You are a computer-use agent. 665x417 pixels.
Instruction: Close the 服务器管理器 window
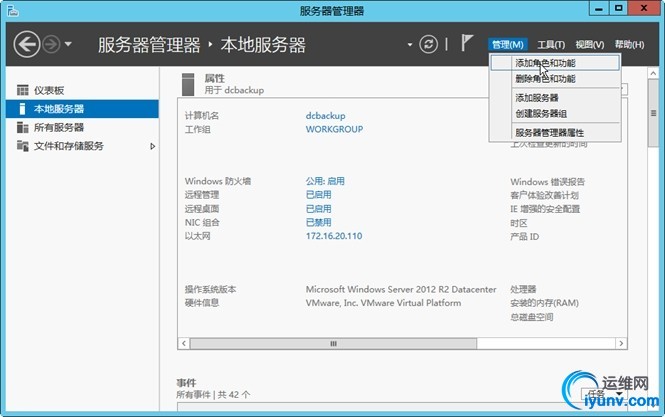pyautogui.click(x=643, y=8)
